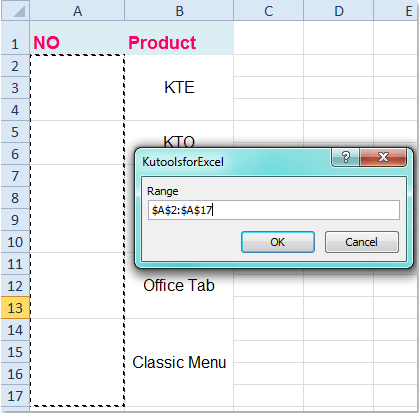
Task: Click the OK button in dialog
Action: coord(278,242)
